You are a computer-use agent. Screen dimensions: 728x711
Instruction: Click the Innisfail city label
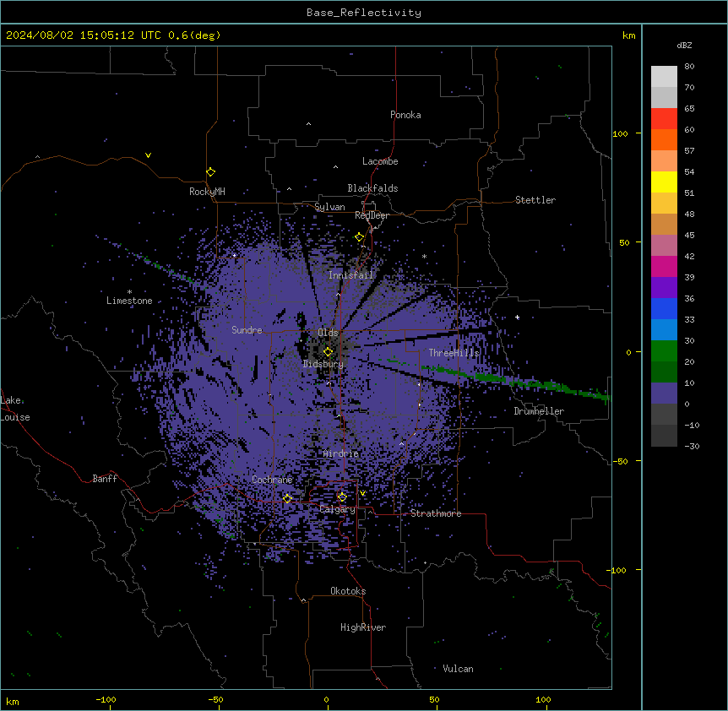(x=350, y=275)
